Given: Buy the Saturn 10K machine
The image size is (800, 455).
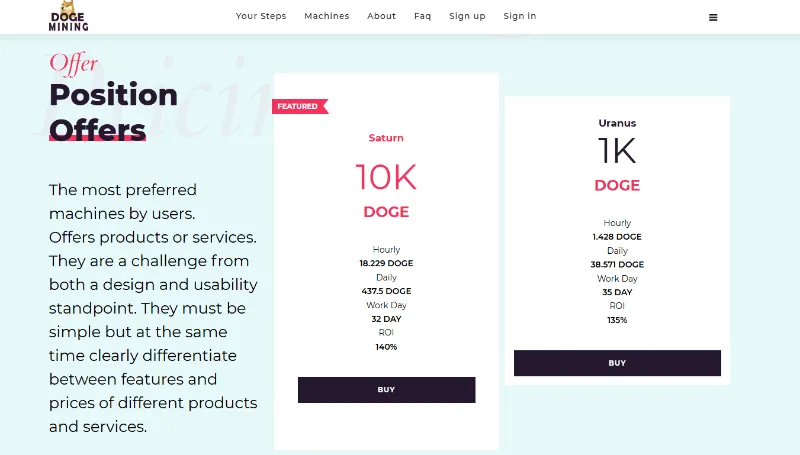Looking at the screenshot, I should [x=386, y=390].
